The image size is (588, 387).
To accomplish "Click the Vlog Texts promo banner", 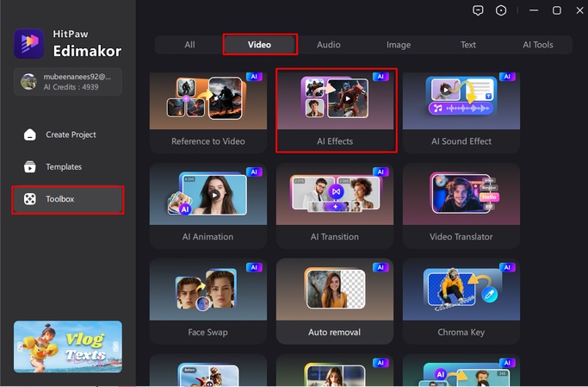I will [68, 346].
